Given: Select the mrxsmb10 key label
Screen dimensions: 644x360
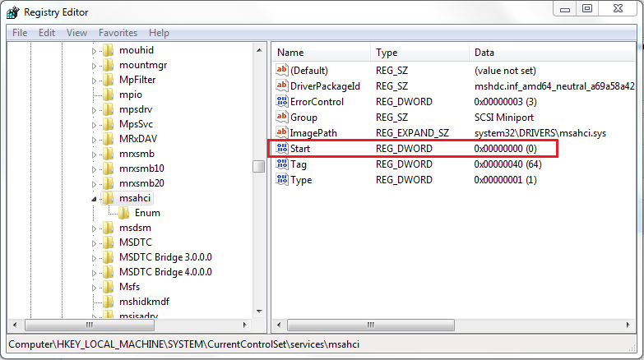Looking at the screenshot, I should click(x=141, y=168).
